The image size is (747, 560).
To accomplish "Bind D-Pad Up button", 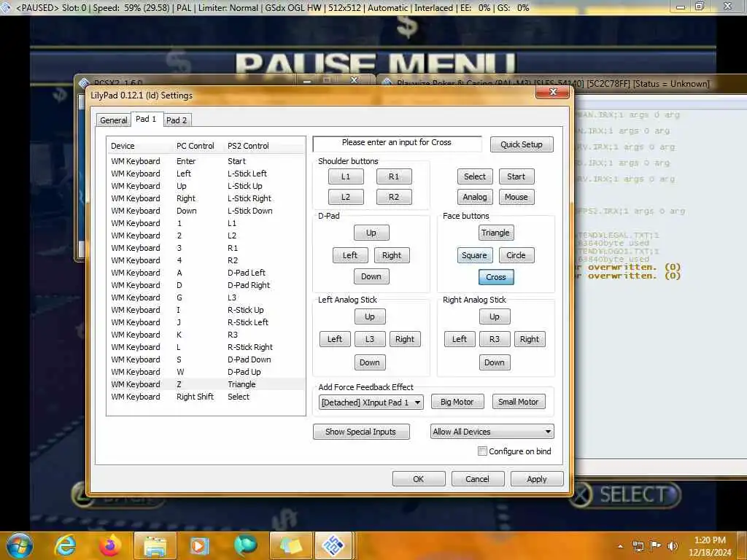I will coord(371,233).
